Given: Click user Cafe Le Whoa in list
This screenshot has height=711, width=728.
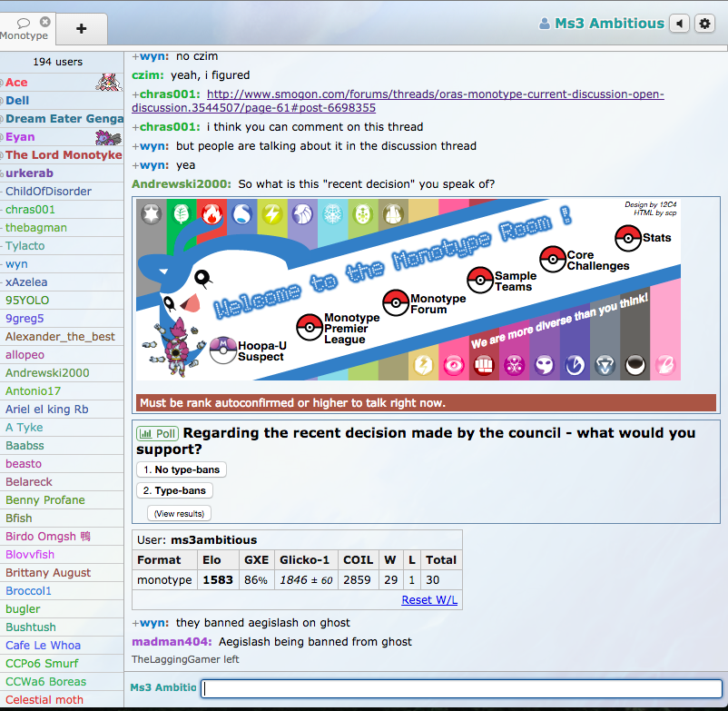Looking at the screenshot, I should [x=62, y=645].
